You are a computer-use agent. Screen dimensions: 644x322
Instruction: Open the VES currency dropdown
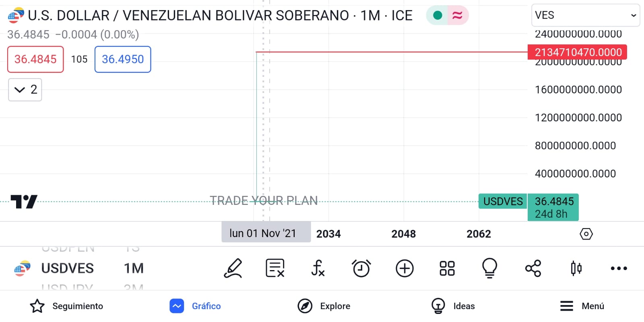pyautogui.click(x=585, y=15)
